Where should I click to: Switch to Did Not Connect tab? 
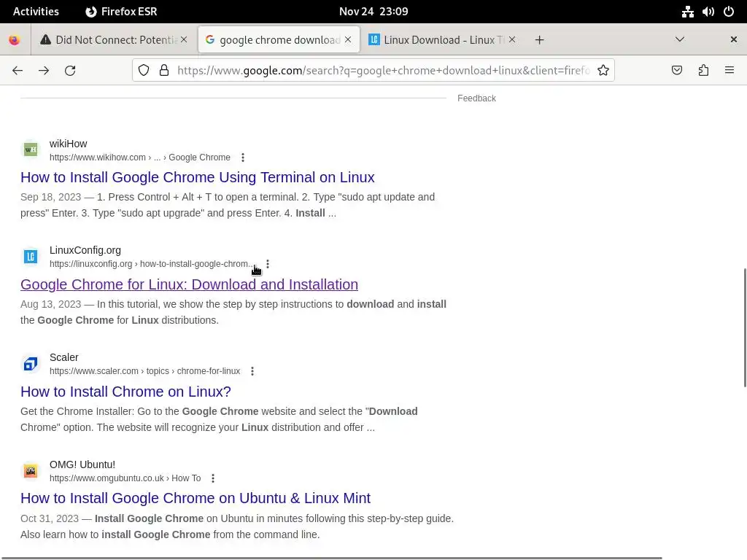pyautogui.click(x=114, y=40)
